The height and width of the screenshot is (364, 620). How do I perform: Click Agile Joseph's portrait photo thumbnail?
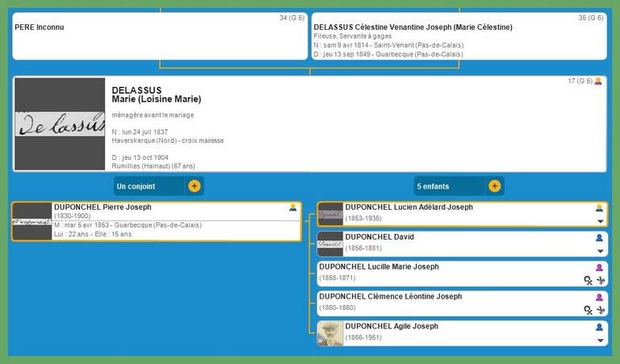[x=329, y=333]
